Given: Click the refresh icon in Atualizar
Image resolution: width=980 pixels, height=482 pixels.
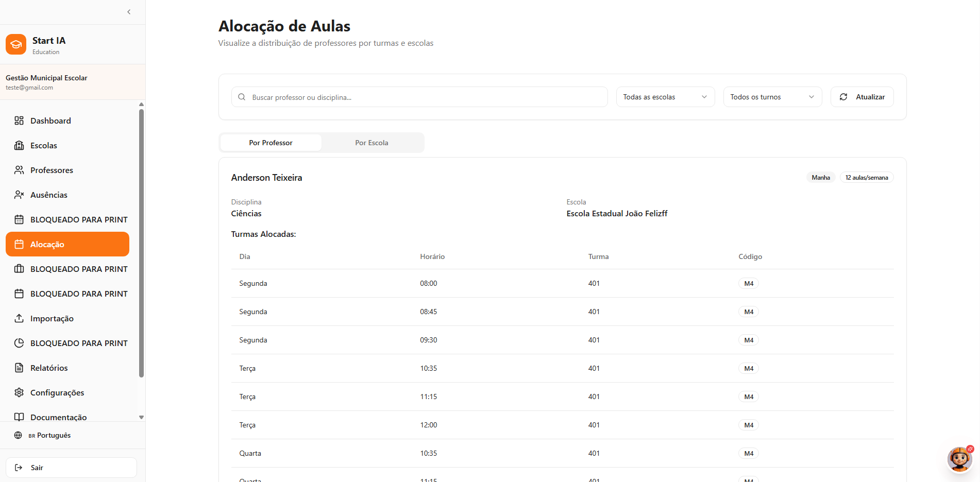Looking at the screenshot, I should (843, 97).
